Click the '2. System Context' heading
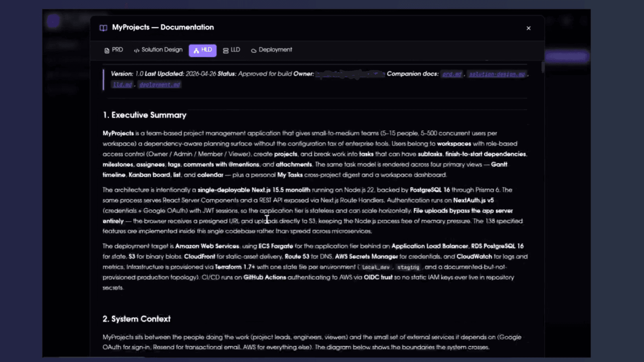Image resolution: width=644 pixels, height=362 pixels. pyautogui.click(x=136, y=319)
